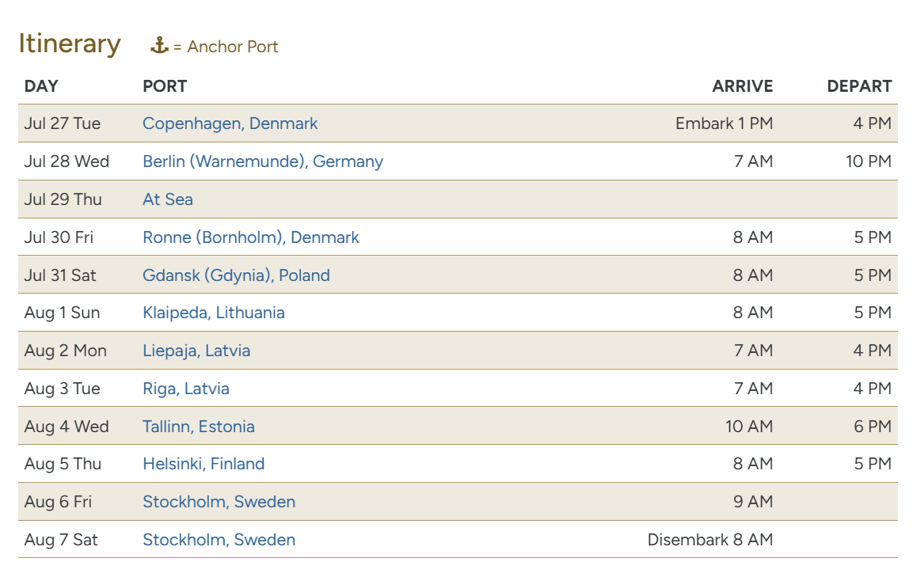The height and width of the screenshot is (577, 924).
Task: Click the Jul 27 Tue date cell
Action: (63, 123)
